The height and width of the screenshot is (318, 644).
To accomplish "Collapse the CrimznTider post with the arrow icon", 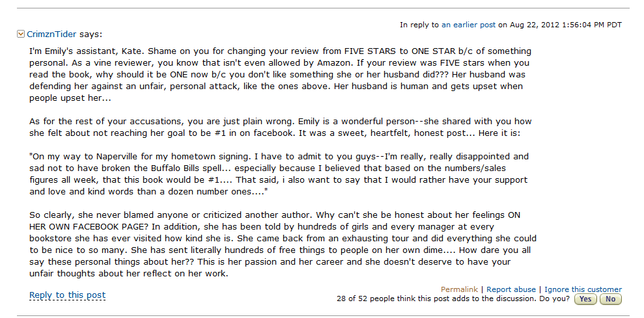I will coord(21,34).
